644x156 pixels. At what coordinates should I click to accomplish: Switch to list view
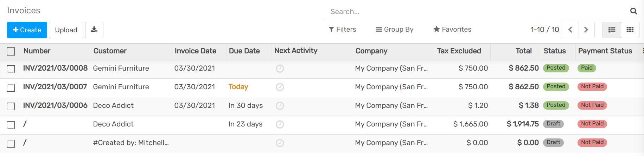pos(612,30)
